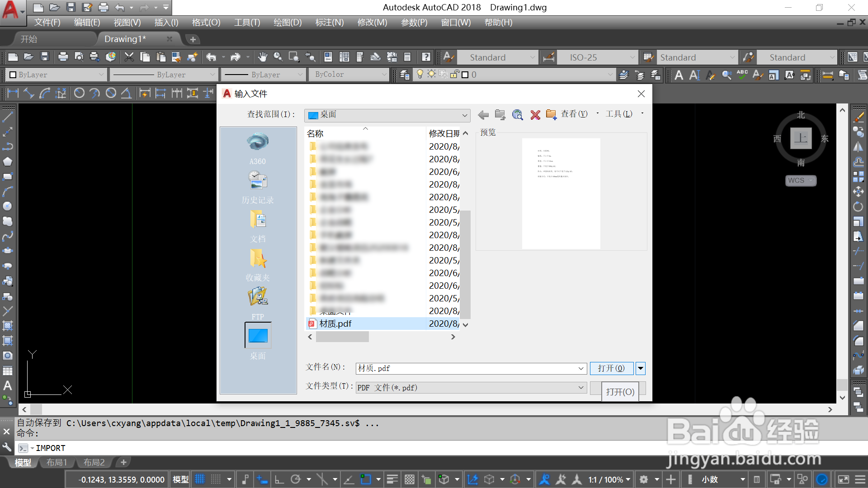Toggle lineweight display in the status bar
Image resolution: width=868 pixels, height=488 pixels.
(392, 479)
